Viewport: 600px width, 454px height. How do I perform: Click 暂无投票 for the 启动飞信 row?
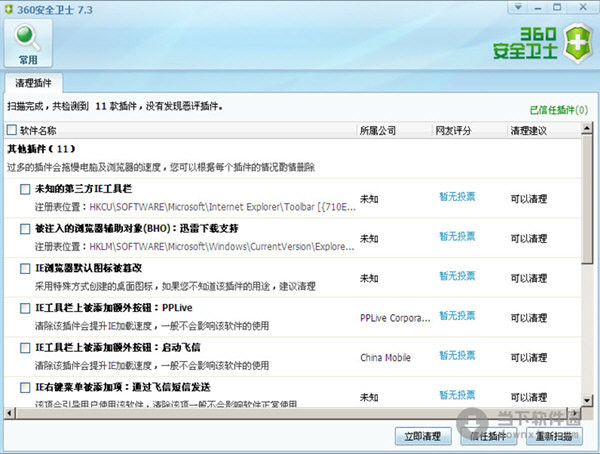tap(457, 355)
